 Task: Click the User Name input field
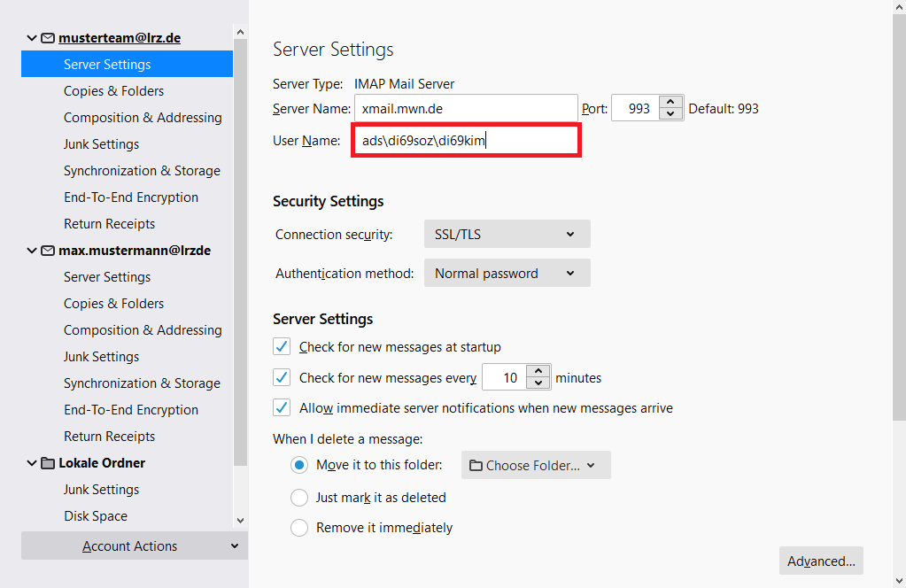point(465,141)
